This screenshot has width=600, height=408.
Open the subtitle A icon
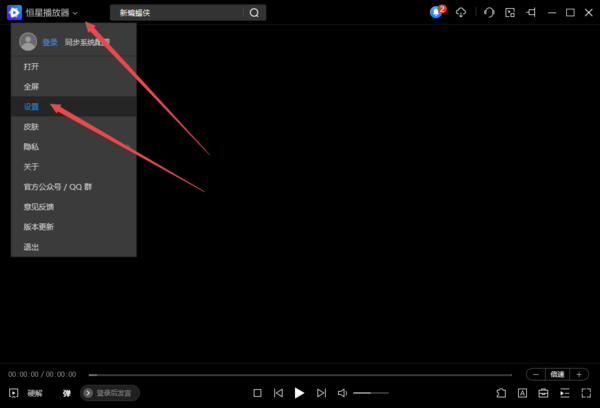pos(522,393)
